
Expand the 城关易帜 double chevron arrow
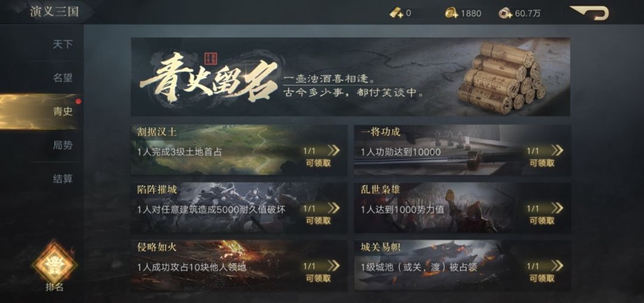(557, 266)
